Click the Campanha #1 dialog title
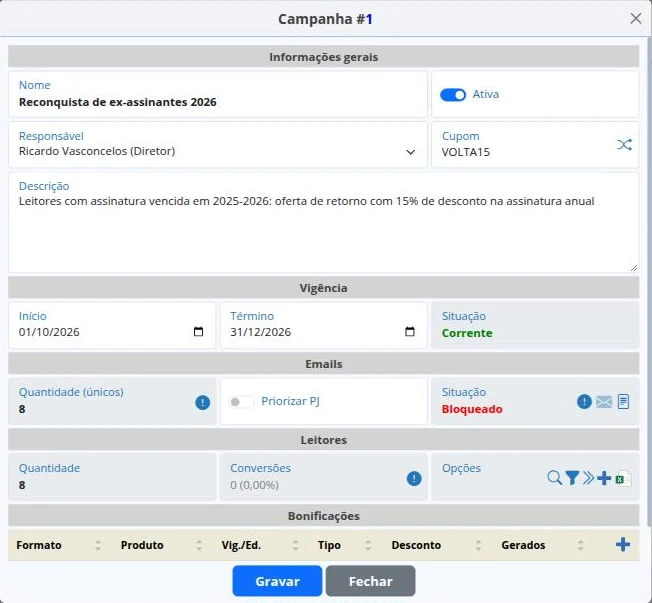Screen dimensions: 652x603 tap(325, 19)
